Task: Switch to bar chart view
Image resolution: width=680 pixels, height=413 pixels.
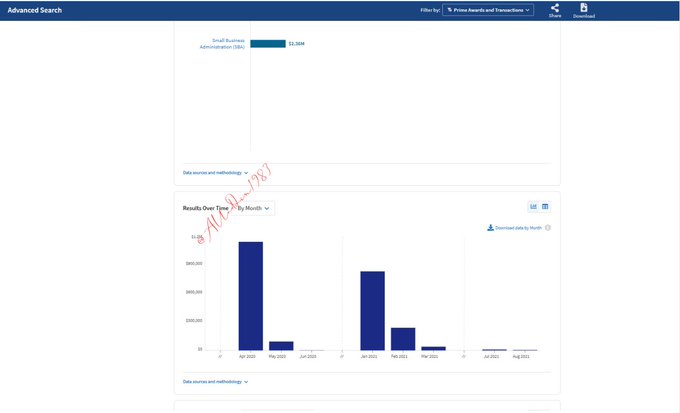Action: pyautogui.click(x=533, y=207)
